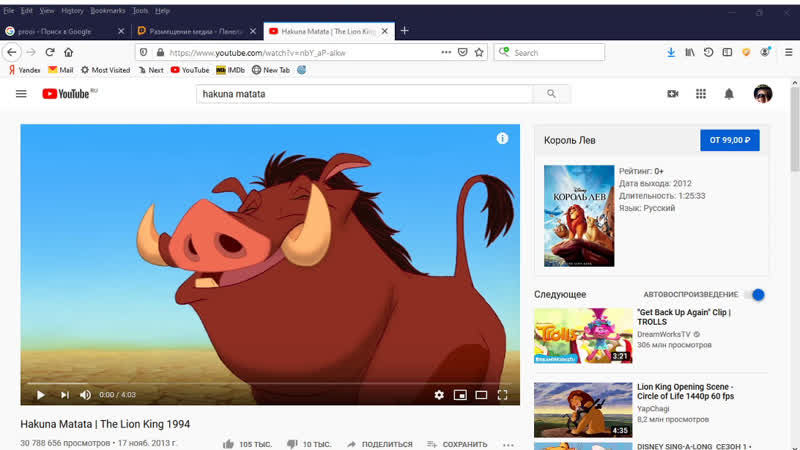
Task: Open video player settings gear
Action: tap(439, 395)
